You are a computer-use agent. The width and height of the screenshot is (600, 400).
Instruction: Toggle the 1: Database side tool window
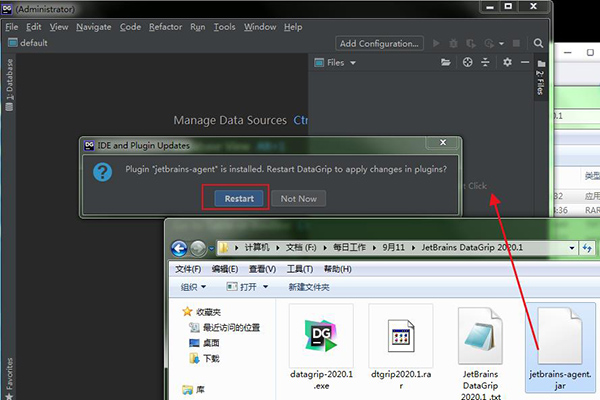(x=9, y=85)
